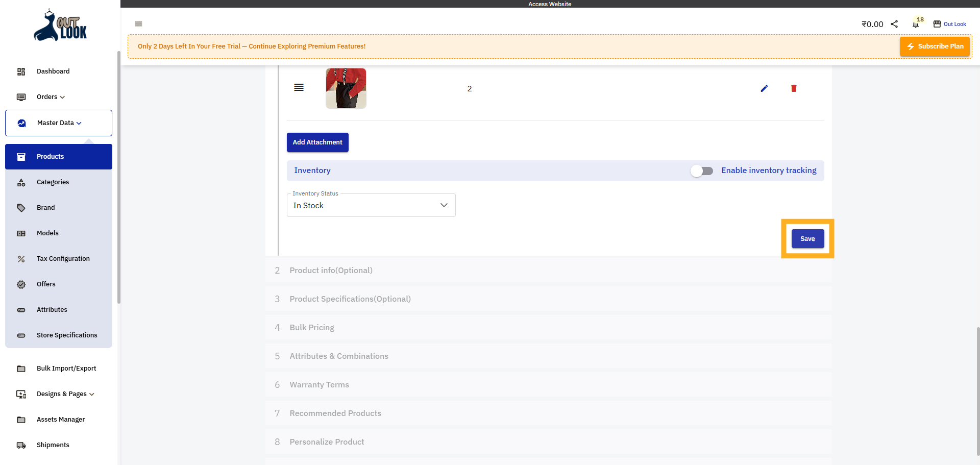Click the main page vertical scrollbar
The image size is (980, 465).
(978, 391)
